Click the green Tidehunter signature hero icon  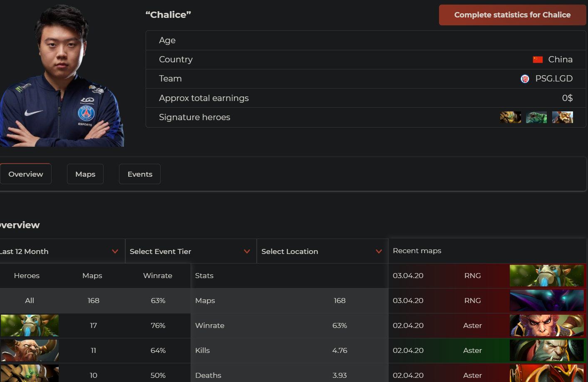point(536,117)
